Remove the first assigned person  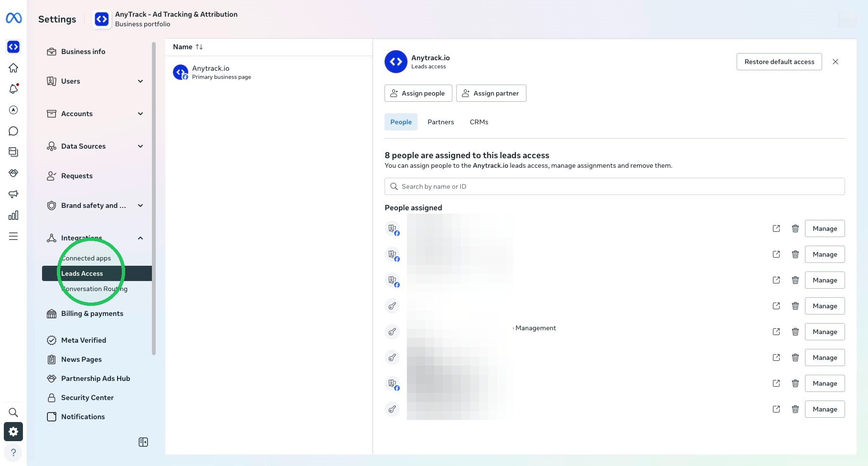(795, 228)
